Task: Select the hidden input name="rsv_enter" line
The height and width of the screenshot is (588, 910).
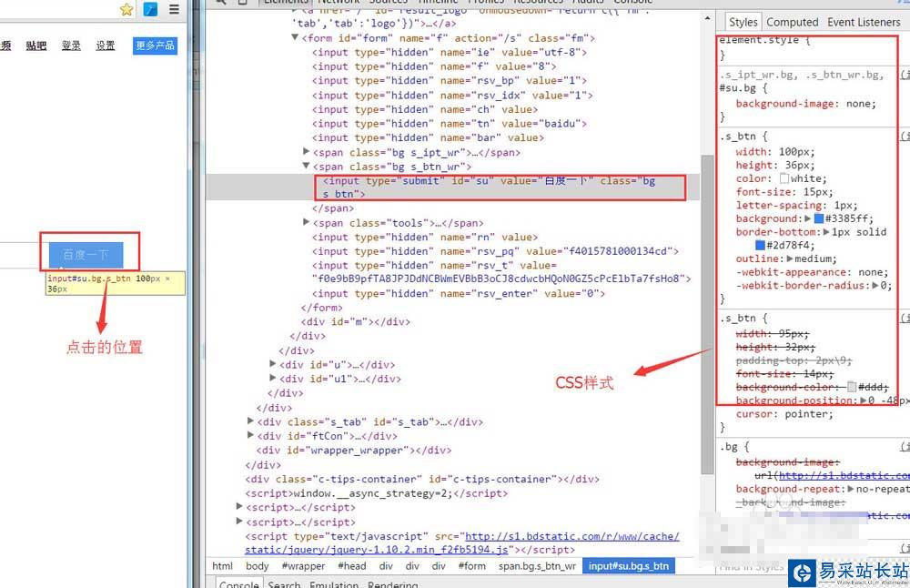Action: pyautogui.click(x=459, y=294)
